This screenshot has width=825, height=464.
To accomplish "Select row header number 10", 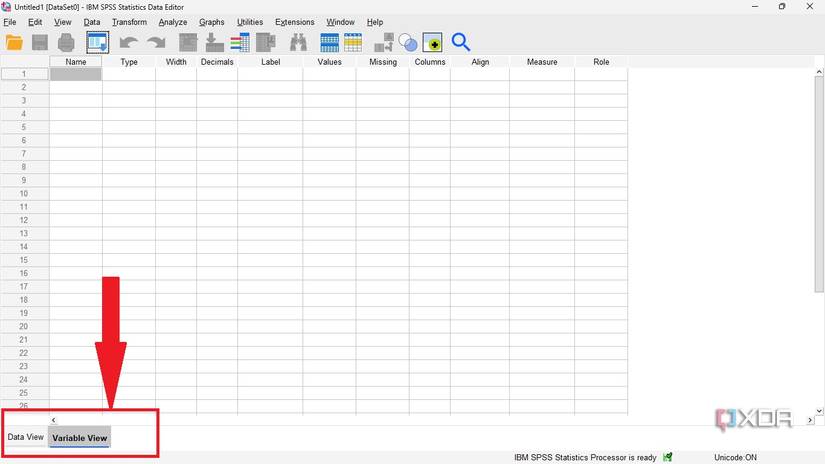I will [x=25, y=194].
